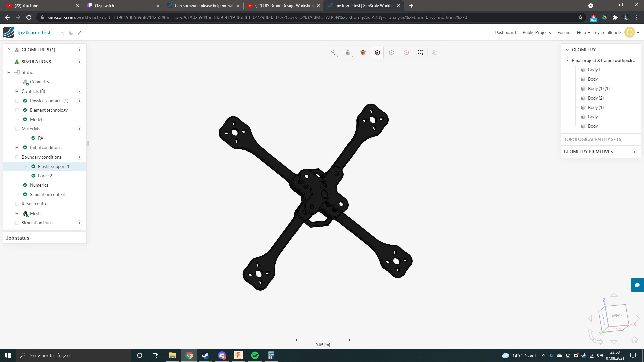
Task: Activate the box selection tool
Action: click(421, 53)
